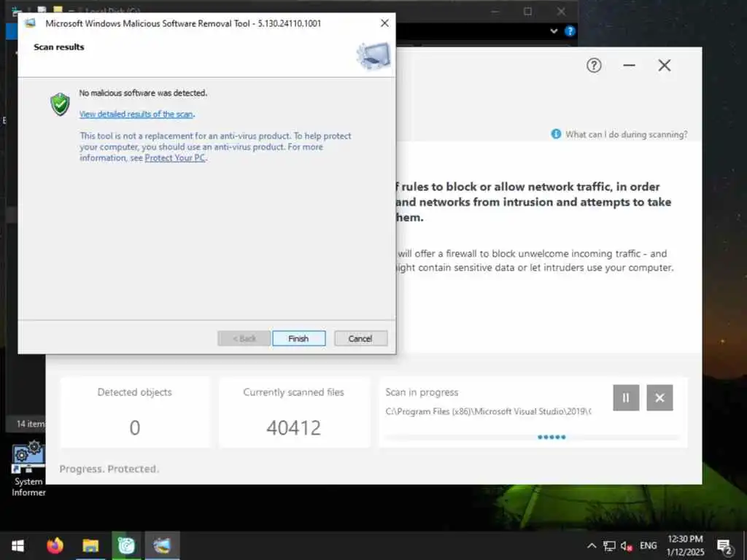Click the Scan results heading
747x560 pixels.
58,47
